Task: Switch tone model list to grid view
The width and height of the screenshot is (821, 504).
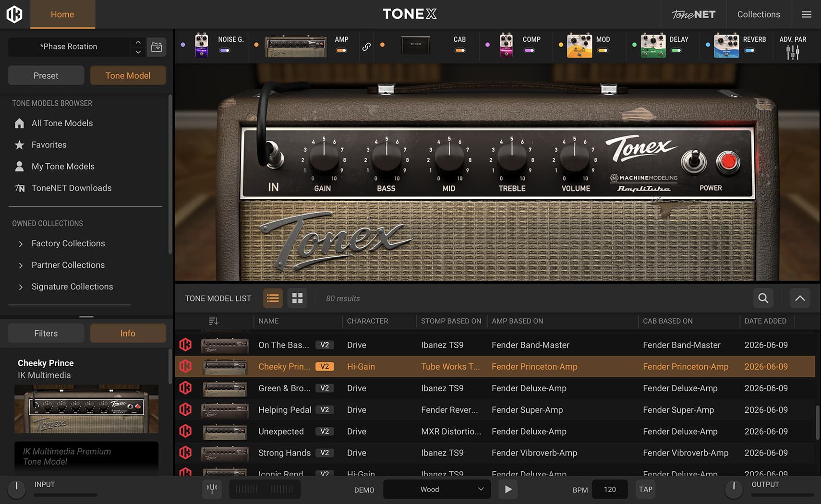Action: (297, 298)
